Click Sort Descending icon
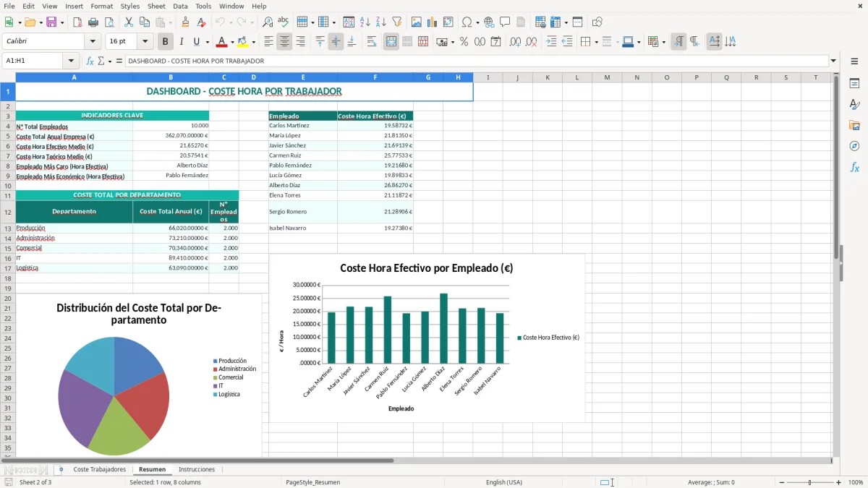Viewport: 868px width, 488px height. click(380, 22)
